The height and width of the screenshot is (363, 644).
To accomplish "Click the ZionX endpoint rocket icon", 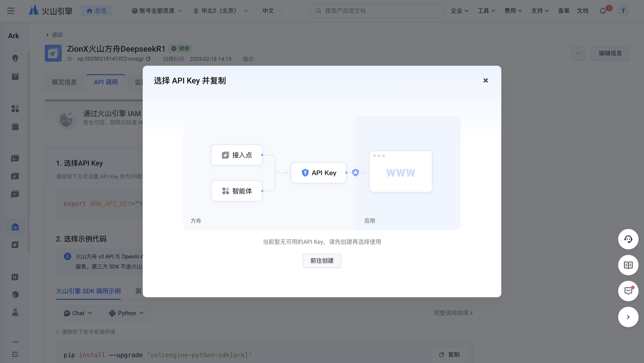I will tap(53, 53).
